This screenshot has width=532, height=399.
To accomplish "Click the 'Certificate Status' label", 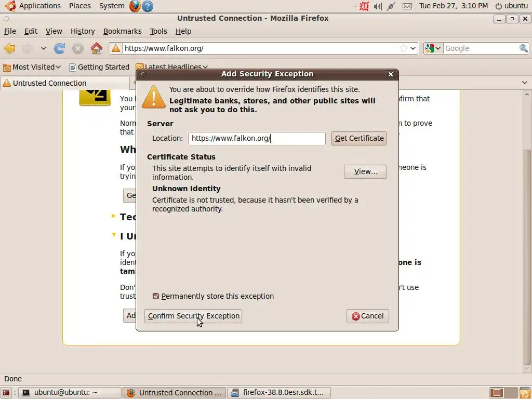I will click(x=181, y=157).
